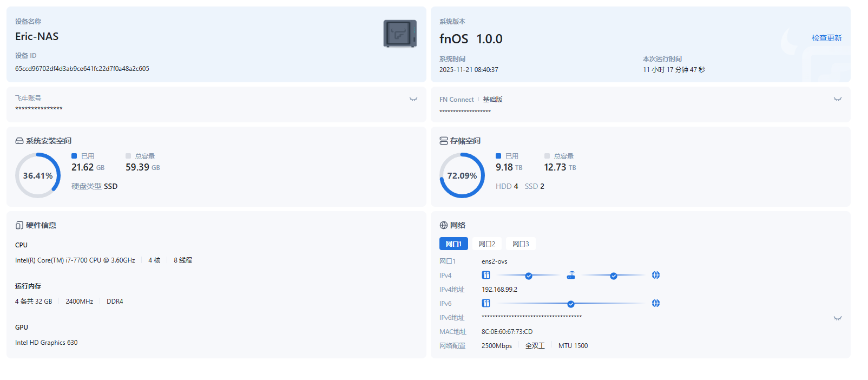Click the NAS device icon in IPv6 row
868x380 pixels.
coord(486,303)
